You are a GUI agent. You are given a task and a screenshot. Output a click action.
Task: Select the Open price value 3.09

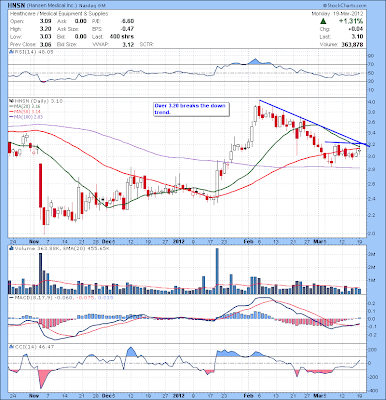coord(45,21)
